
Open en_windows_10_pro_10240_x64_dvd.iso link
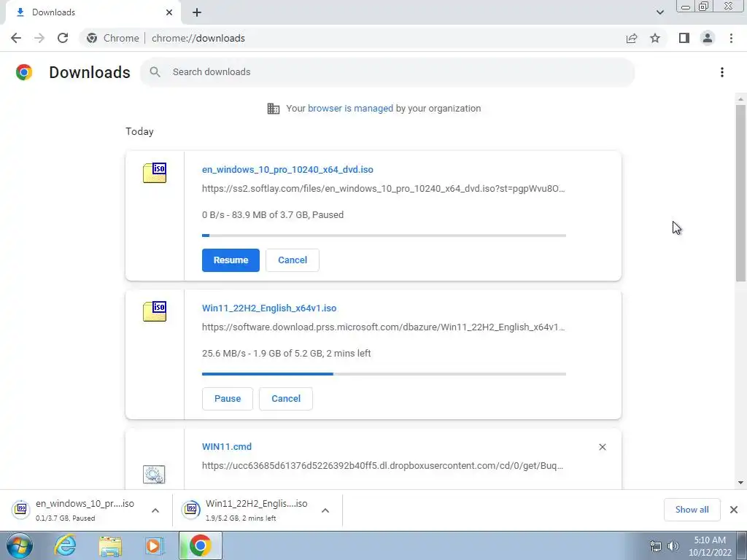[x=287, y=169]
